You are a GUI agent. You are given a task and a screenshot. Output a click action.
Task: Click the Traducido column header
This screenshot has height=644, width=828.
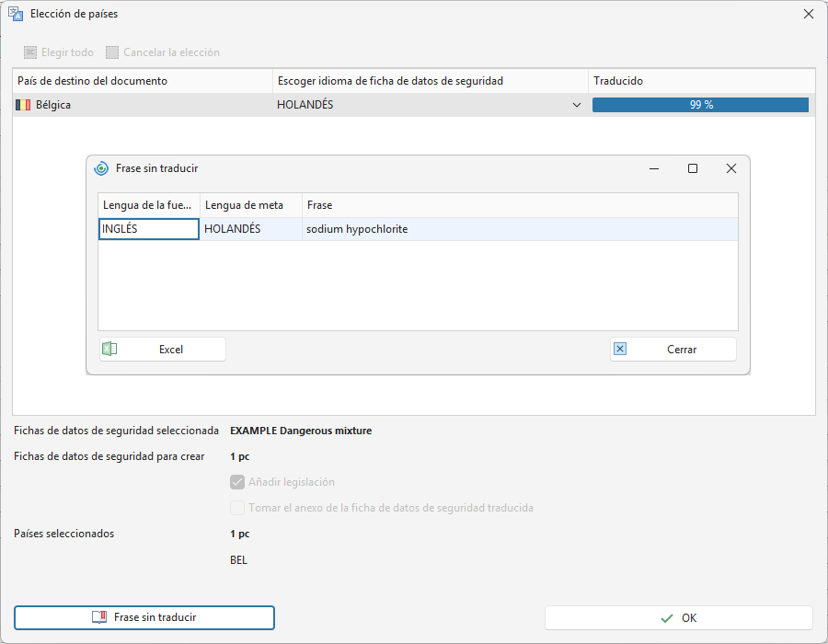click(x=702, y=81)
